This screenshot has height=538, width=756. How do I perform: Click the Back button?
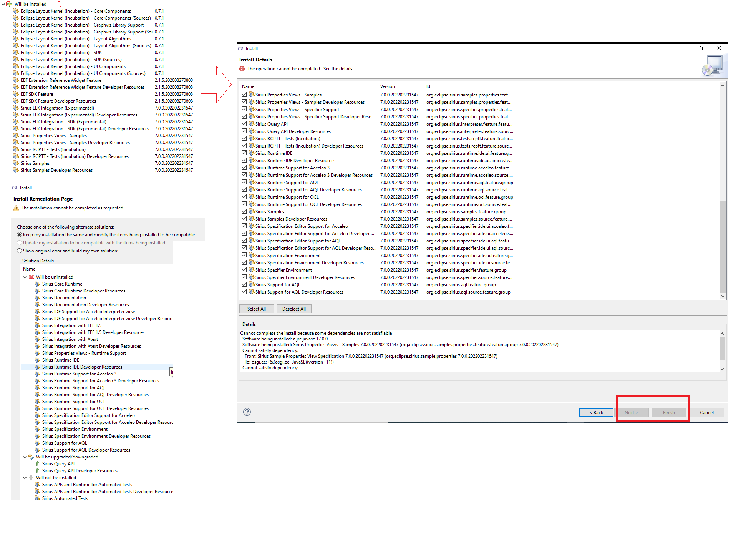click(596, 413)
